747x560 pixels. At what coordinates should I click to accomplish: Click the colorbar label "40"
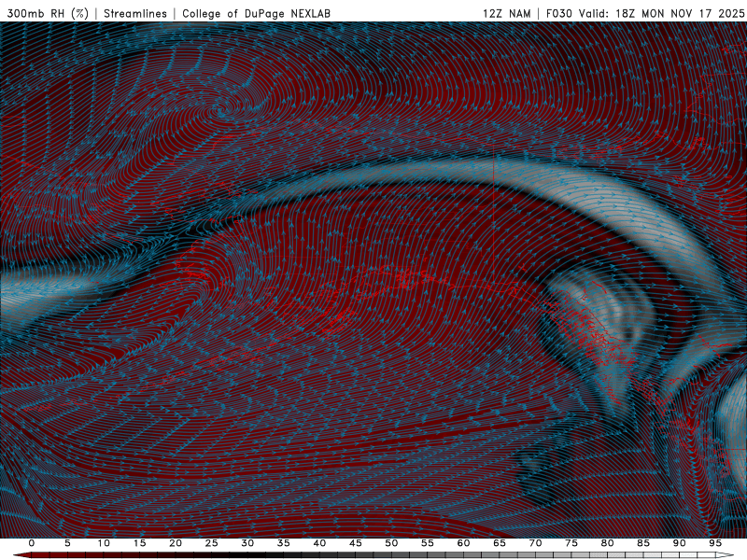click(319, 543)
